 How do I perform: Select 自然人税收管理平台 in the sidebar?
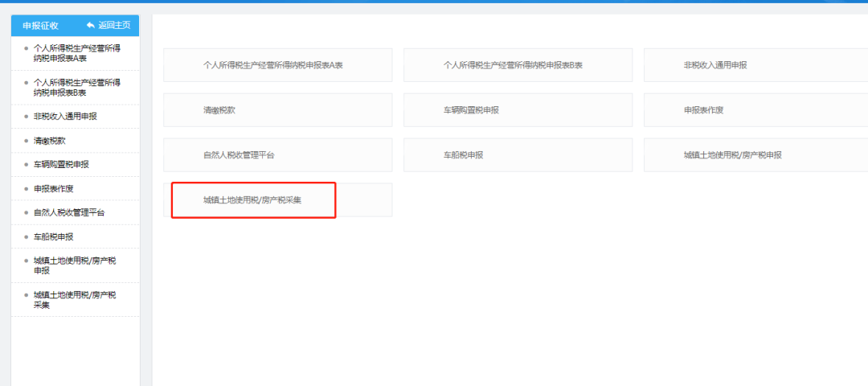76,212
